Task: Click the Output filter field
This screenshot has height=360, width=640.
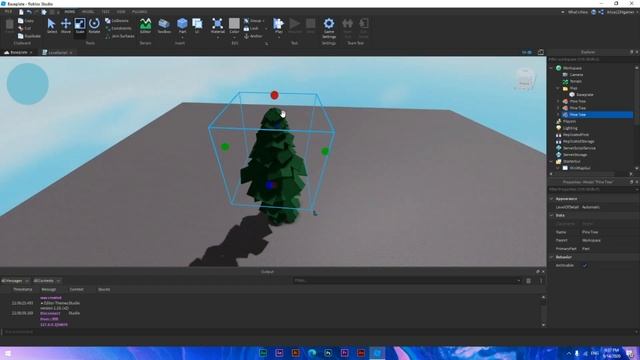Action: 407,280
